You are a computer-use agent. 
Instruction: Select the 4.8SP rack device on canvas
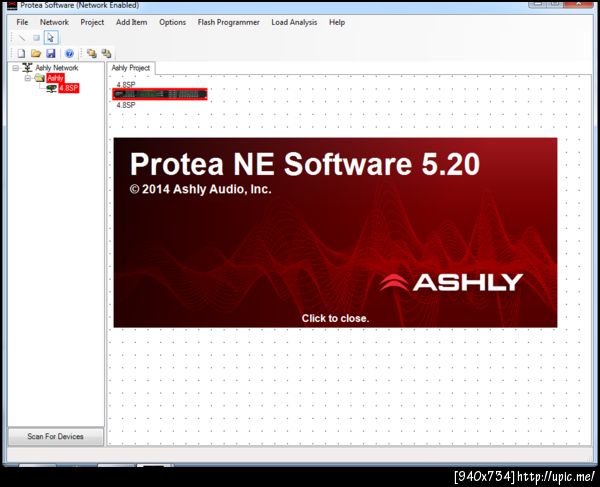[x=160, y=94]
